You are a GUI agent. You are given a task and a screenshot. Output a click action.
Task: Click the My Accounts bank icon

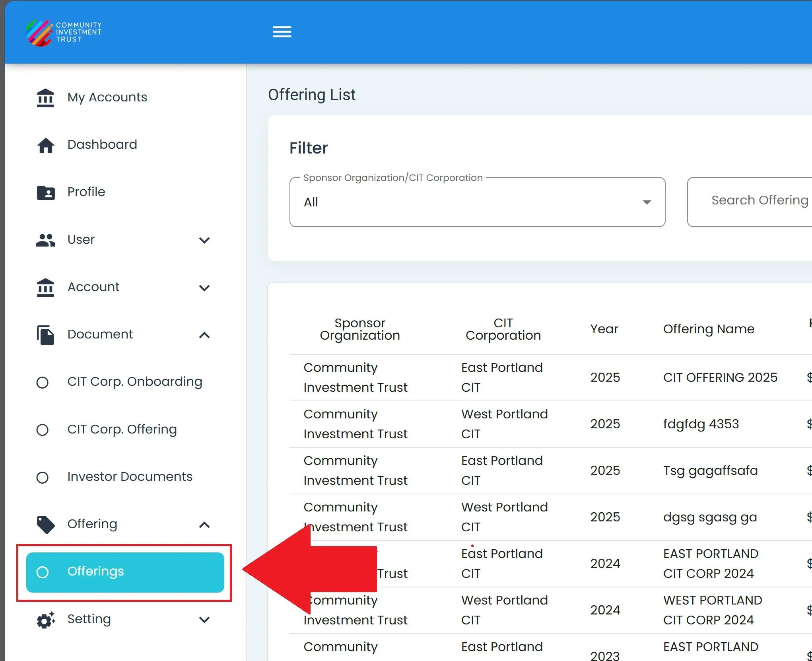45,98
